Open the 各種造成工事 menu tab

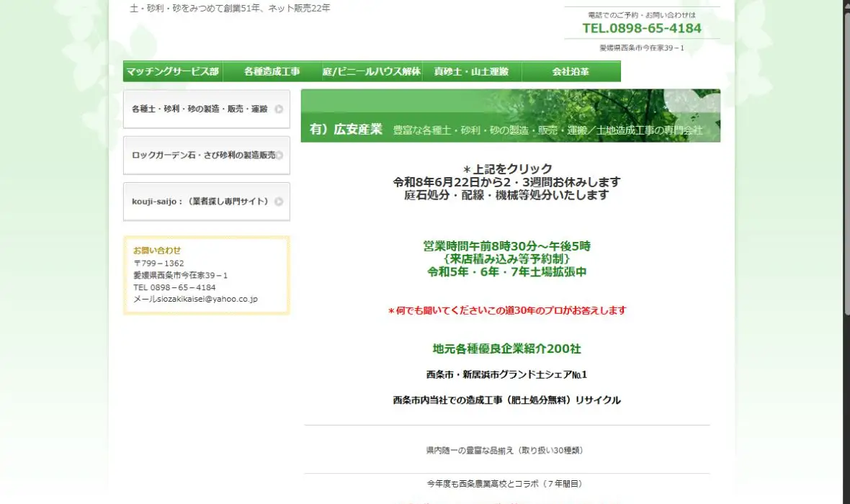point(272,71)
